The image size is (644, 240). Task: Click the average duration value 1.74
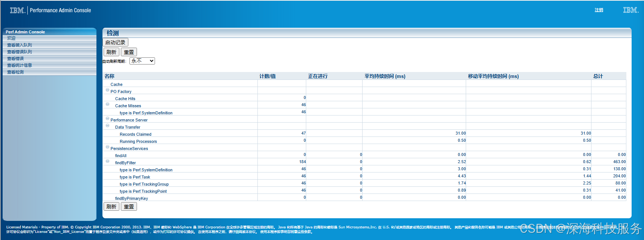tap(462, 183)
